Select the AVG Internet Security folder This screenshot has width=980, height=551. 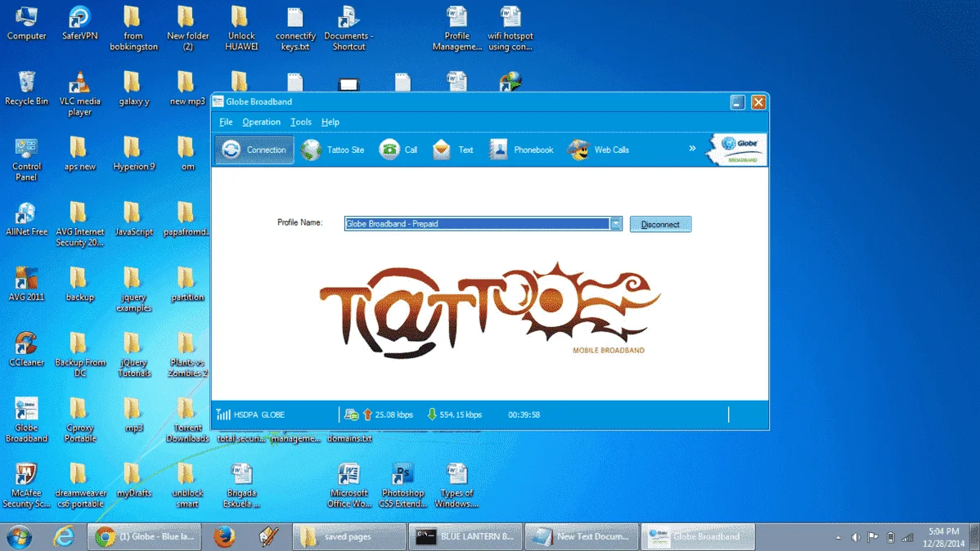click(79, 224)
